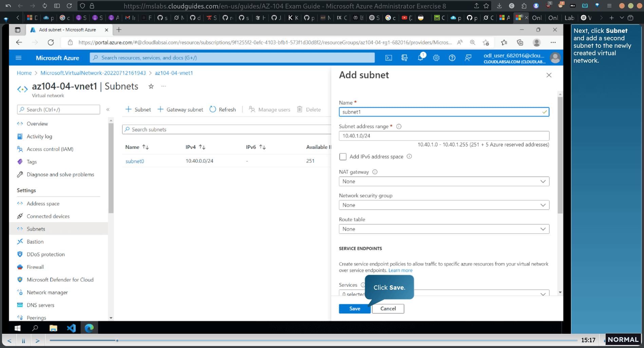Click Edge browser back arrow
Viewport: 644px width, 348px height.
point(19,42)
